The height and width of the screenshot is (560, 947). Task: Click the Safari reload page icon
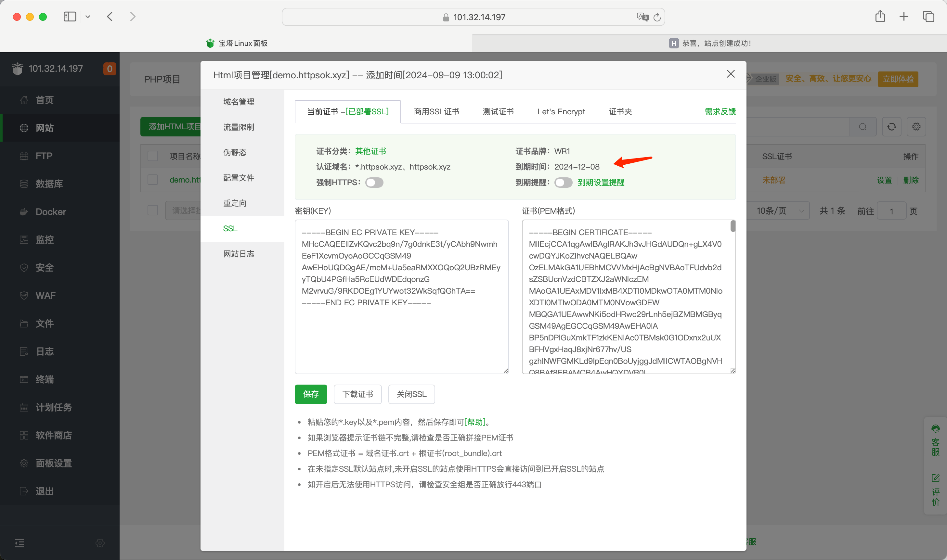(x=657, y=17)
